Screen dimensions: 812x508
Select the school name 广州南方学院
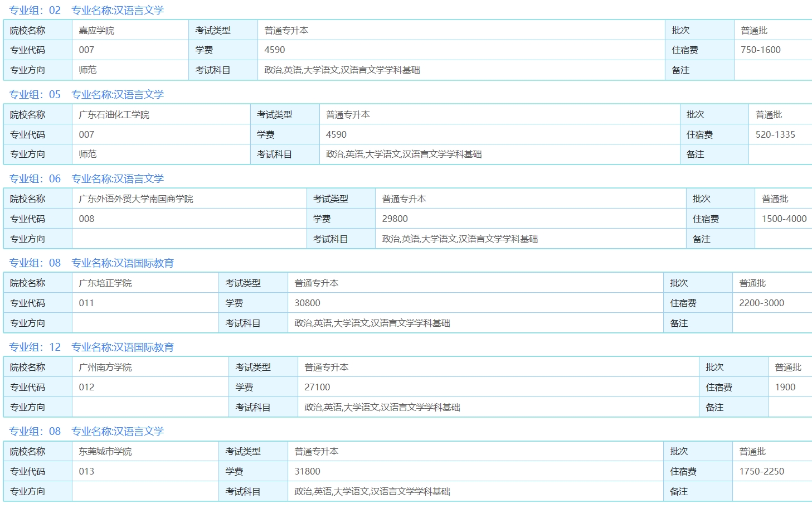click(105, 367)
